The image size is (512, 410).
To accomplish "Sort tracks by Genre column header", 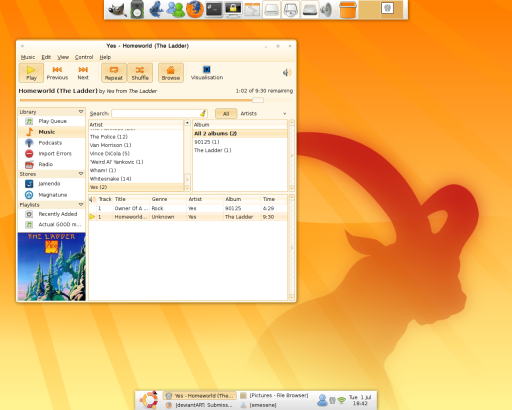I will [168, 199].
